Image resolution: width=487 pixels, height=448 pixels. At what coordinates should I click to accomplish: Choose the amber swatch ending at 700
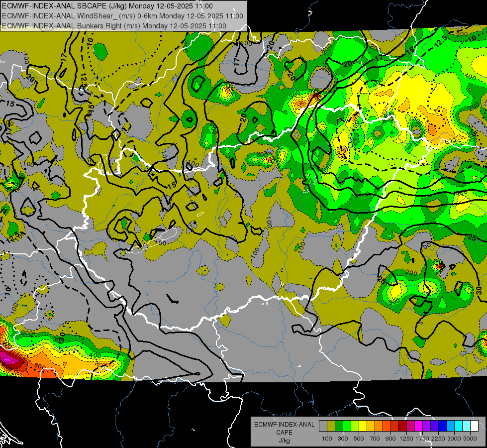(x=371, y=426)
